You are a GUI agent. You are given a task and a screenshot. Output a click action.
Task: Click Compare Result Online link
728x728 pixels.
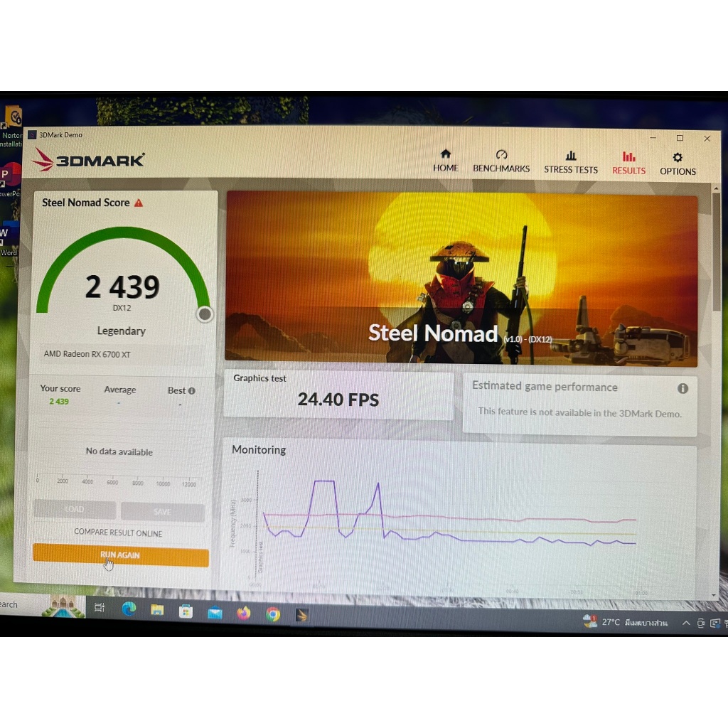point(118,532)
